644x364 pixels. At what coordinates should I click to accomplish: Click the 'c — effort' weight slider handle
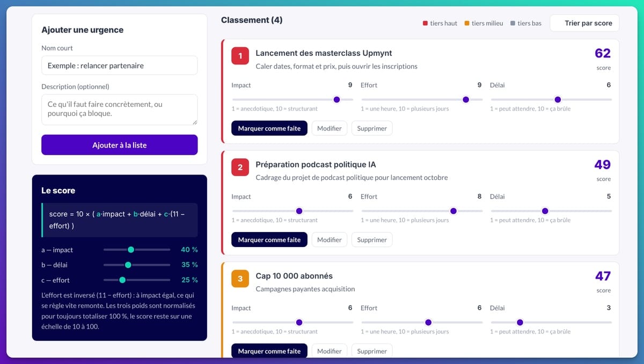pyautogui.click(x=122, y=280)
